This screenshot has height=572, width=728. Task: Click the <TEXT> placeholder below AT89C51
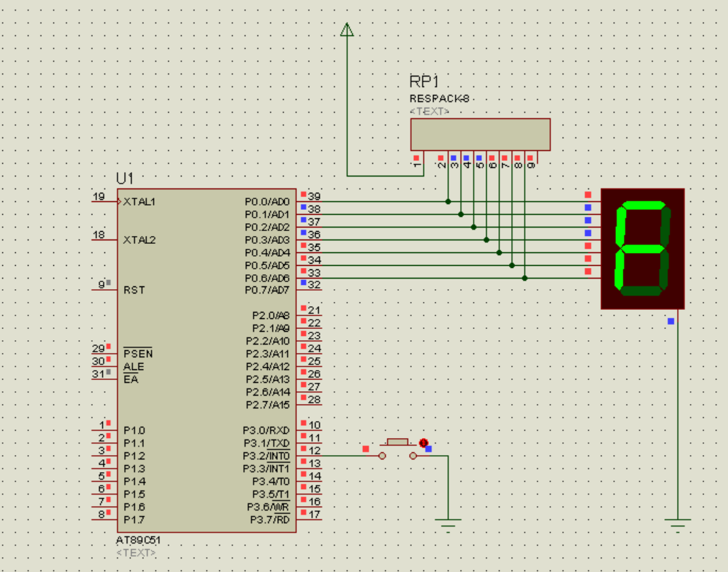point(136,553)
